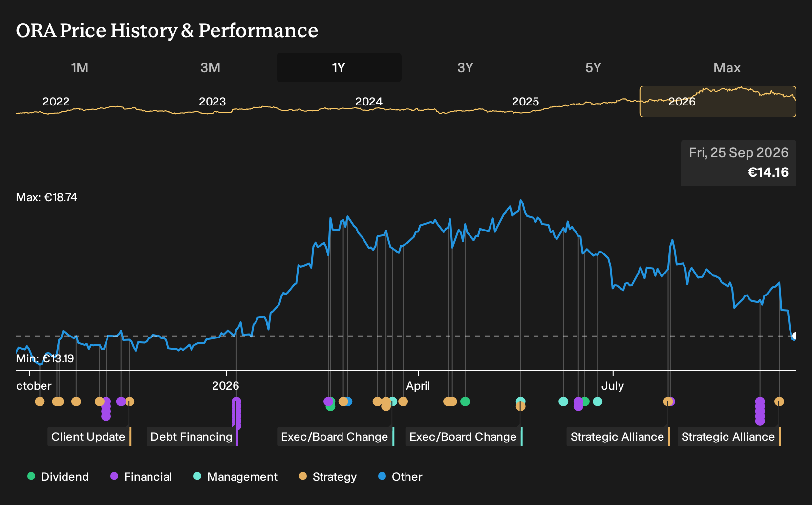Image resolution: width=812 pixels, height=505 pixels.
Task: Click the green dividend dot after April
Action: (465, 401)
